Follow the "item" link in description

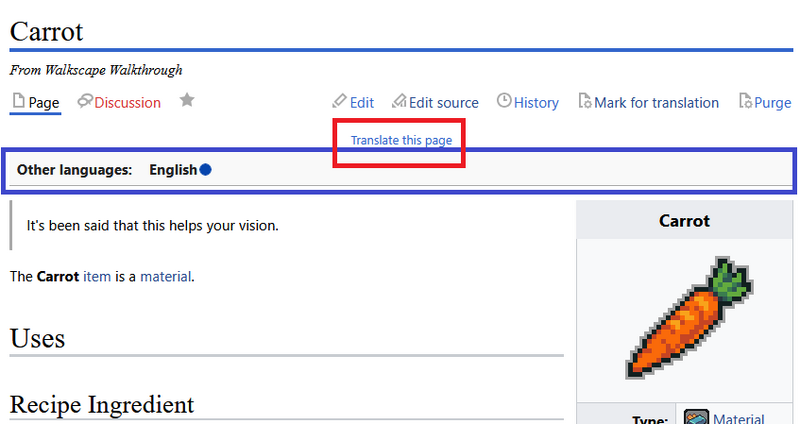coord(97,276)
